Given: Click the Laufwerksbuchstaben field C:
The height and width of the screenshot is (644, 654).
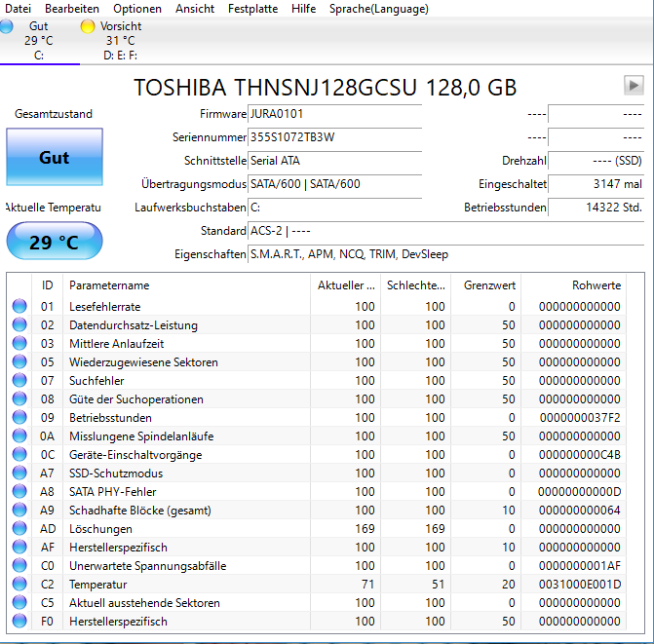Looking at the screenshot, I should tap(335, 208).
